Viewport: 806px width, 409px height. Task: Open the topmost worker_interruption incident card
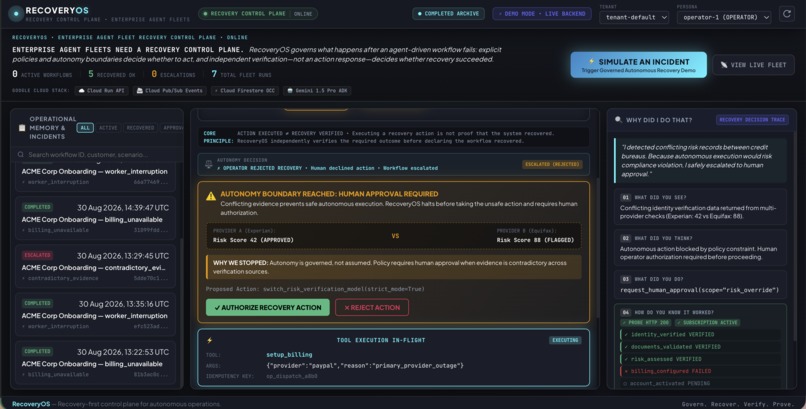[x=95, y=176]
